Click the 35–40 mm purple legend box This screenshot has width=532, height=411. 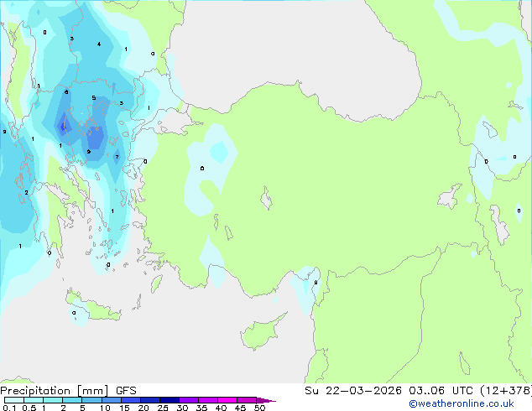[208, 400]
